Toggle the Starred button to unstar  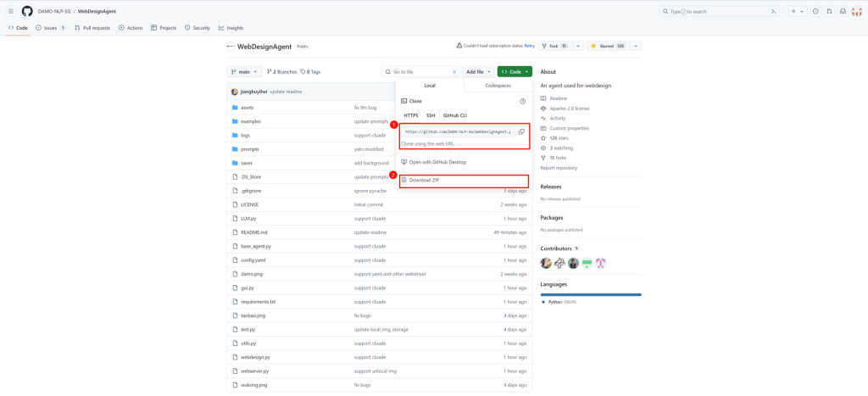pyautogui.click(x=607, y=46)
